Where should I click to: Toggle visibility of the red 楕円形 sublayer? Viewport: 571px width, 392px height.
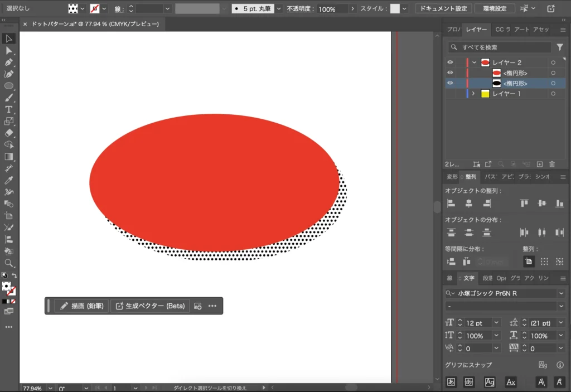(450, 73)
